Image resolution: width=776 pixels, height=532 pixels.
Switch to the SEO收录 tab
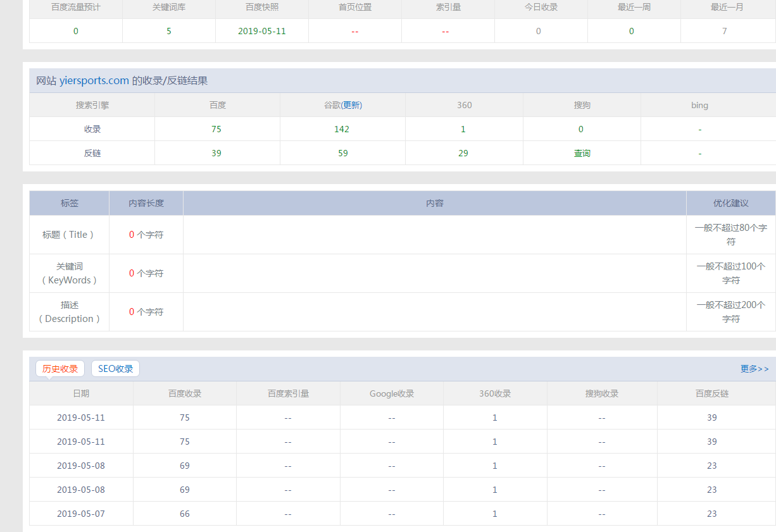pyautogui.click(x=115, y=369)
